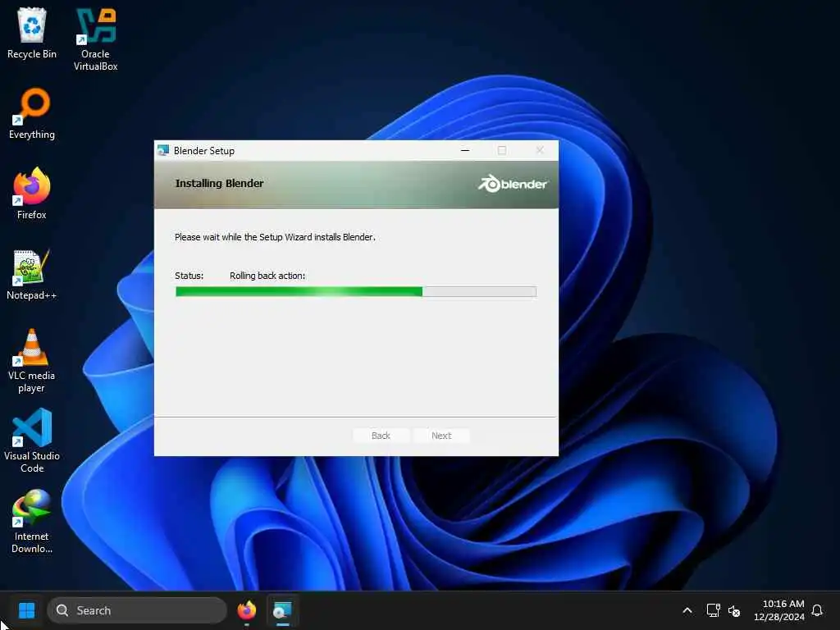Click the 'Rolling back action:' status text
The width and height of the screenshot is (840, 630).
click(x=267, y=276)
